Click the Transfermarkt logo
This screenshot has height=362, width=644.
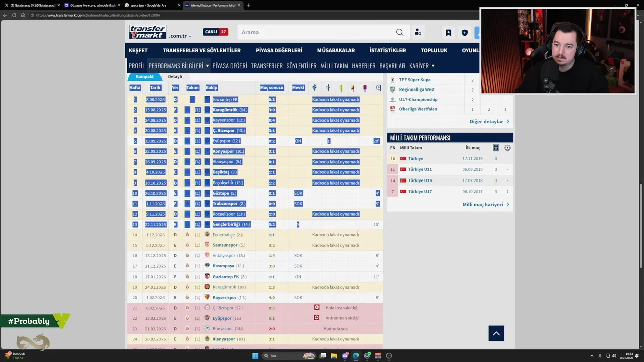tap(147, 32)
